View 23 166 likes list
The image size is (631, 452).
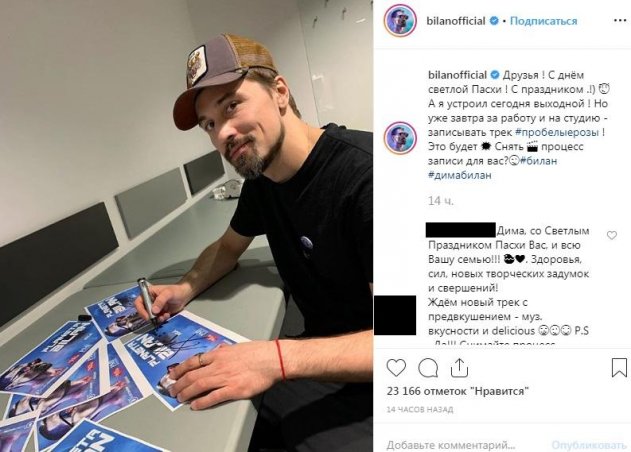click(x=458, y=391)
